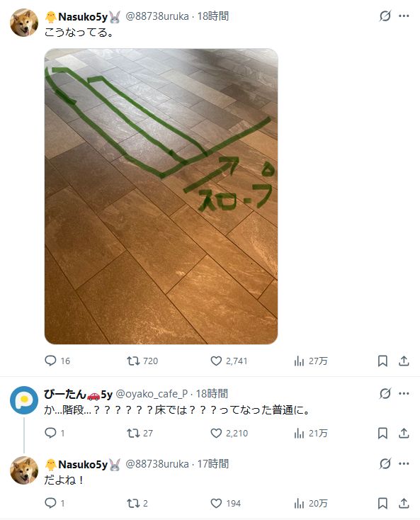Viewport: 420px width, 520px height.
Task: Share the だよね！ reply
Action: tap(404, 504)
